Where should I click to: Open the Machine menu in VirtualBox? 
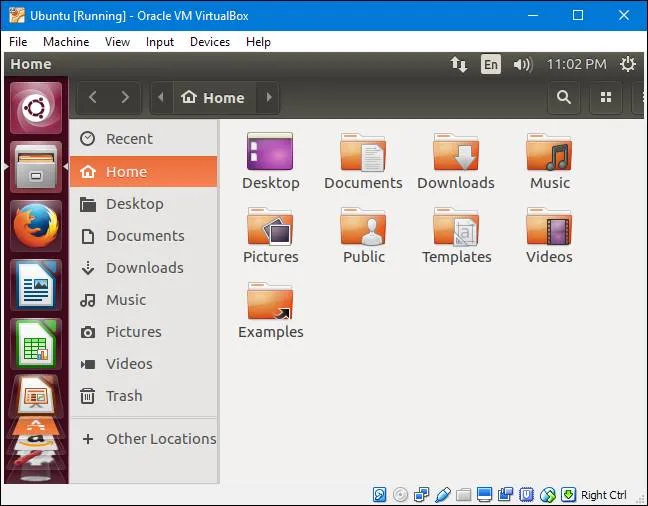coord(66,42)
